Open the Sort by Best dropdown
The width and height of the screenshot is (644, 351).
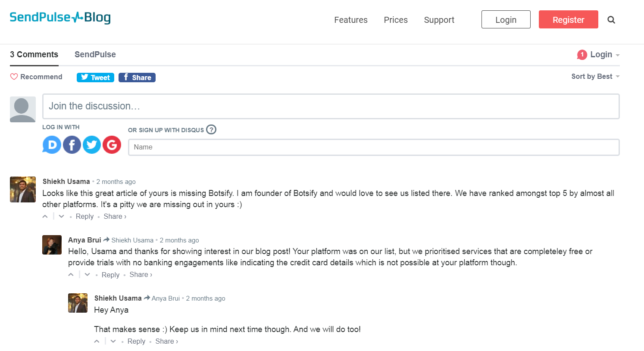[x=595, y=76]
